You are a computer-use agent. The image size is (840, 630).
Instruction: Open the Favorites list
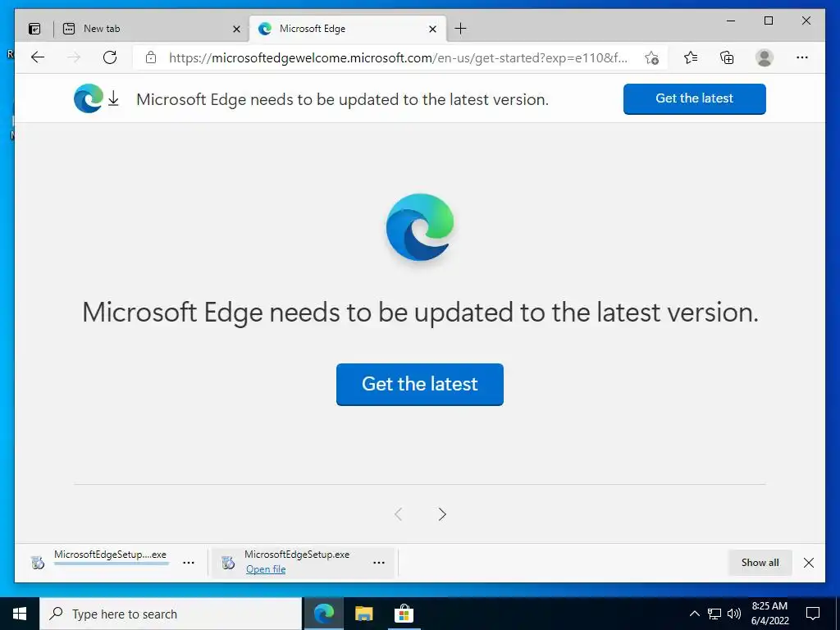[691, 57]
